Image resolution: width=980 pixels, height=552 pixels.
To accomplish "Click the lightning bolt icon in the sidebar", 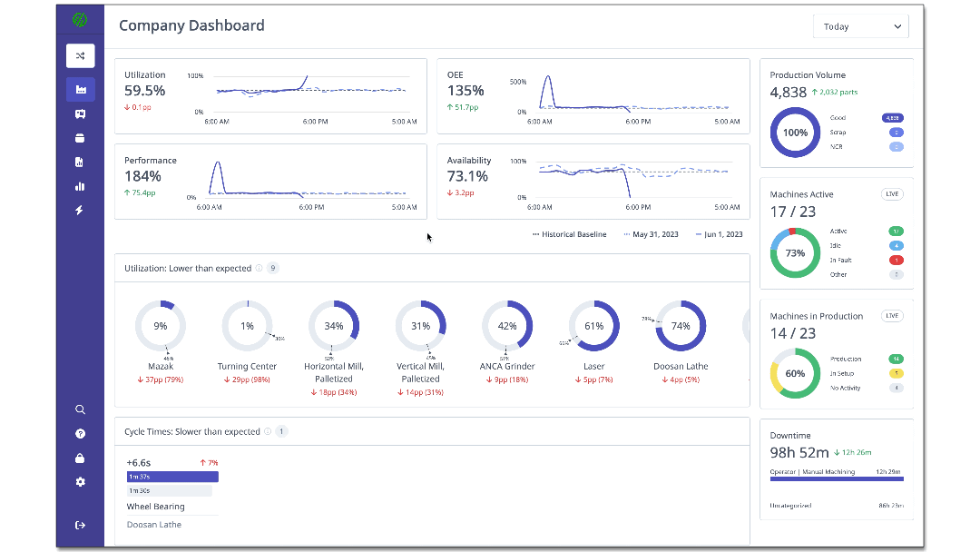I will [80, 210].
